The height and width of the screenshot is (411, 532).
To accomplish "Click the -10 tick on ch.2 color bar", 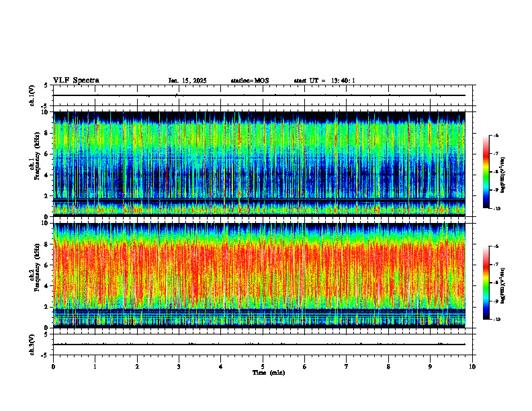I will click(x=496, y=320).
